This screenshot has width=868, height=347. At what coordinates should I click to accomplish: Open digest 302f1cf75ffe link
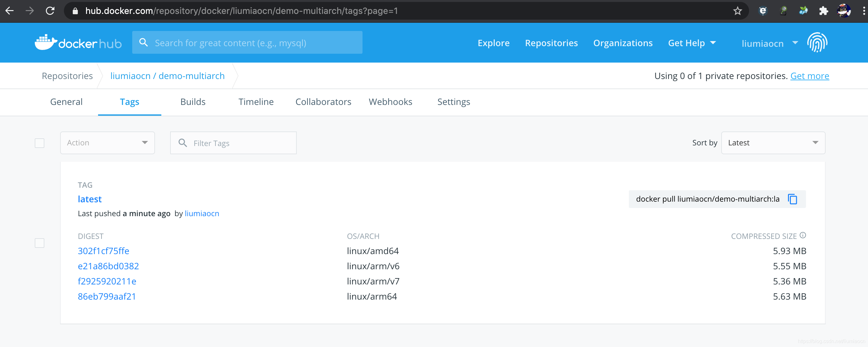pyautogui.click(x=103, y=251)
